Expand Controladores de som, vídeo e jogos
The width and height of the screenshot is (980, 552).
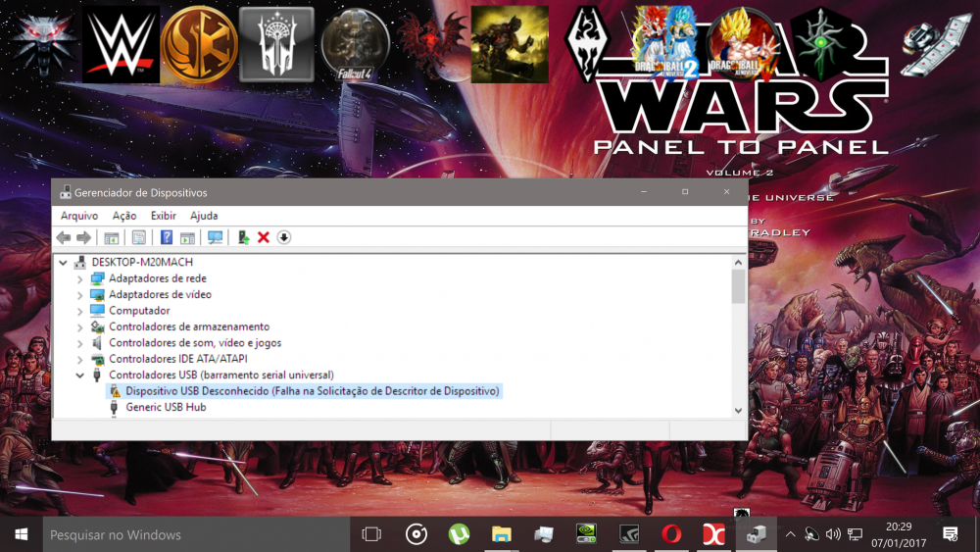[80, 343]
